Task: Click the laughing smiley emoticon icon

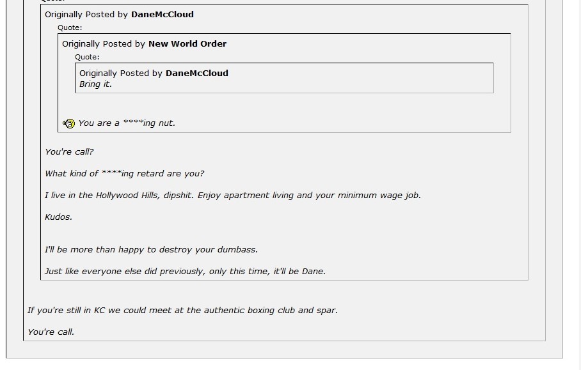Action: click(68, 123)
